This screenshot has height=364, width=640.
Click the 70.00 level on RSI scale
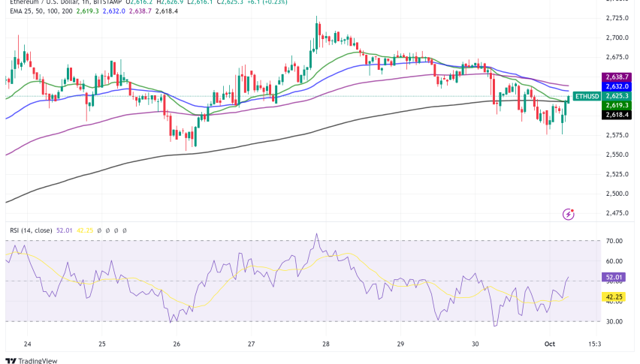pyautogui.click(x=615, y=242)
